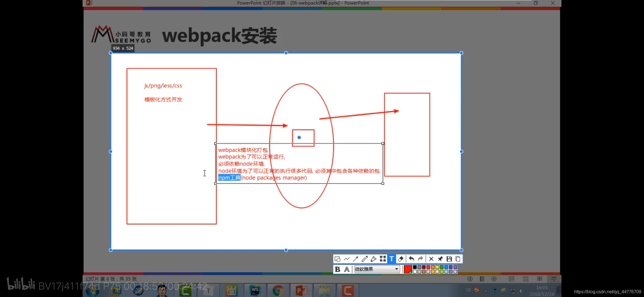Screen dimensions: 644x297
Task: Open the slideshow menu icon in status bar
Action: pyautogui.click(x=482, y=279)
